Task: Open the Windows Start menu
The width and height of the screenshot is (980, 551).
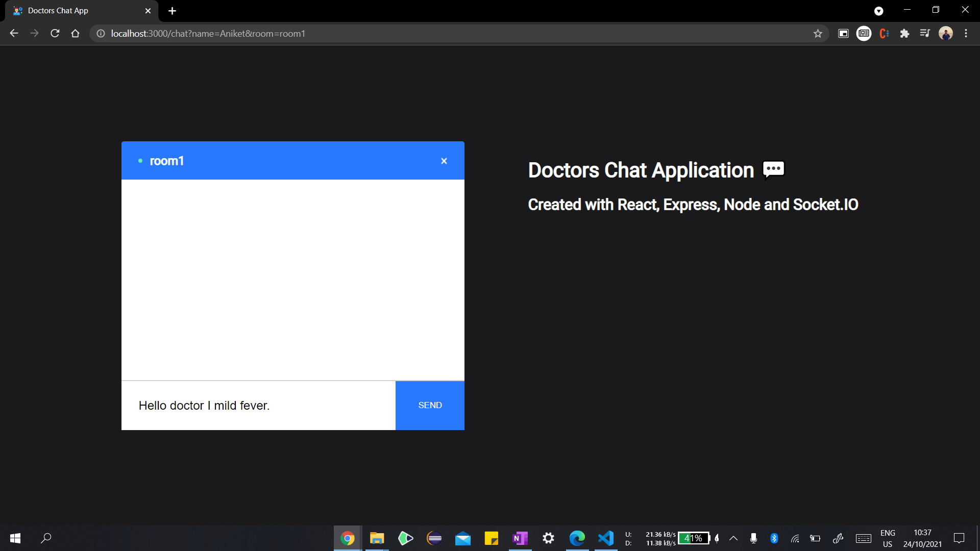Action: (15, 538)
